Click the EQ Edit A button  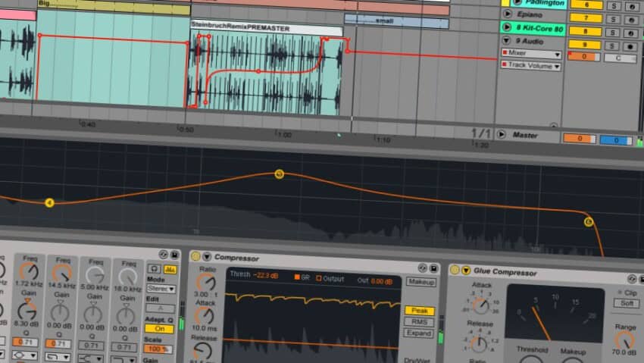pyautogui.click(x=160, y=308)
